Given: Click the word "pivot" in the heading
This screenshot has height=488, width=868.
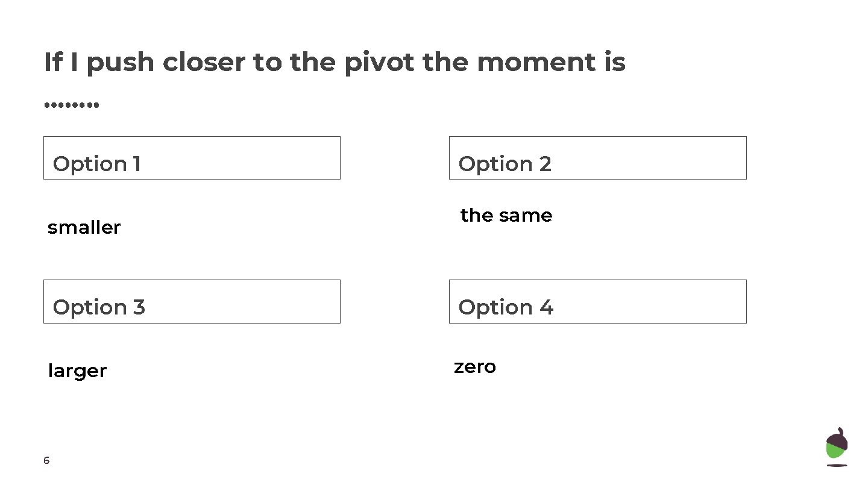Looking at the screenshot, I should (x=379, y=63).
